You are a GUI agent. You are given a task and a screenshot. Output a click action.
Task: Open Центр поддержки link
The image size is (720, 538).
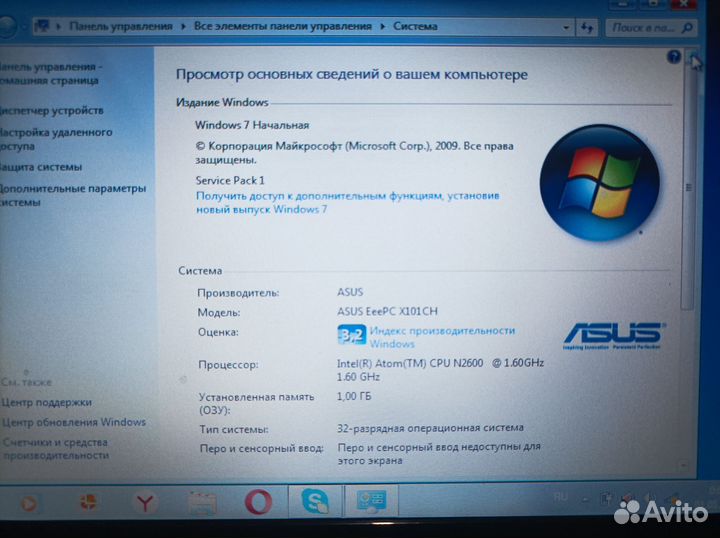click(46, 403)
